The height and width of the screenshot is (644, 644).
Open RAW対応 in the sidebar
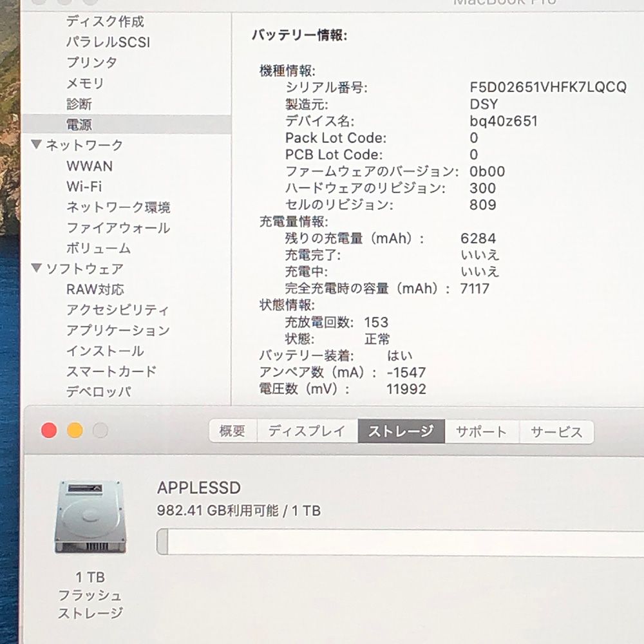click(95, 289)
